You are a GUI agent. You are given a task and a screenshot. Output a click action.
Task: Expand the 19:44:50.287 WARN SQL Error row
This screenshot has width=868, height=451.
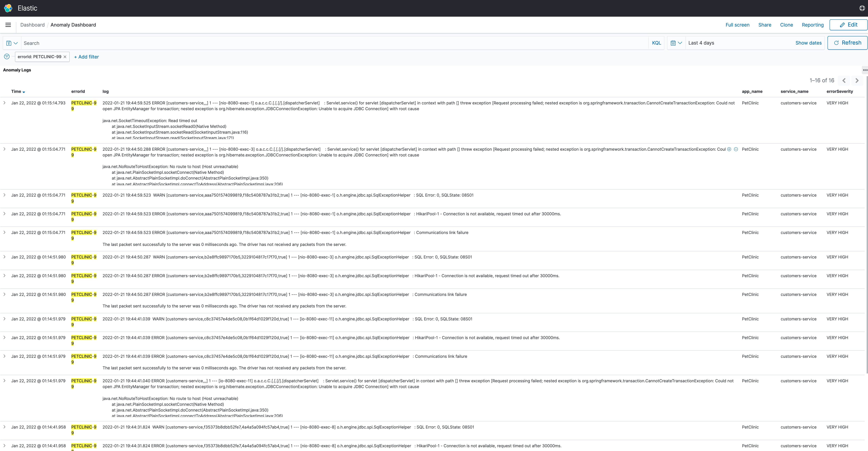[4, 257]
